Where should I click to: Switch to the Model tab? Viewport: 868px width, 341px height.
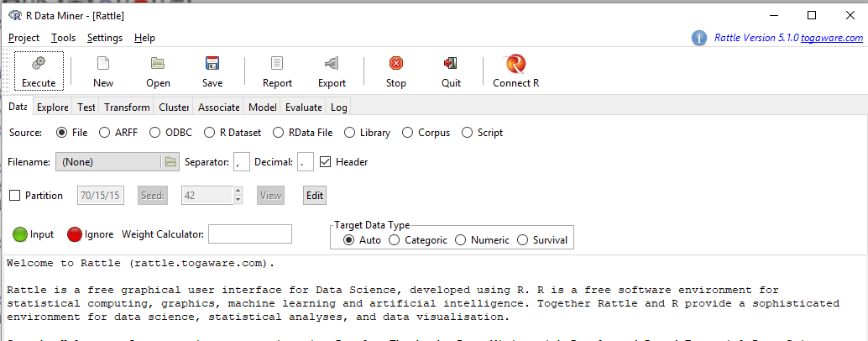[262, 108]
